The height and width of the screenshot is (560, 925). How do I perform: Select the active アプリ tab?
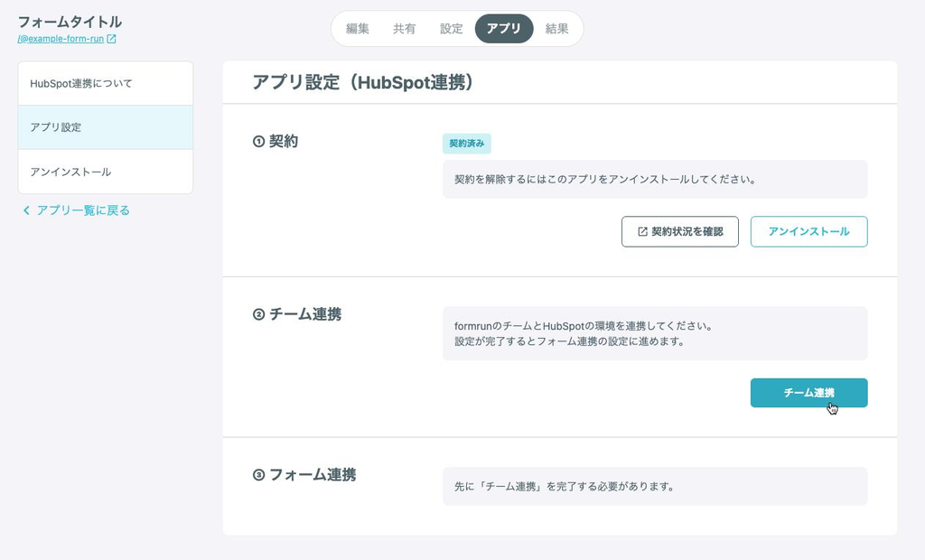pyautogui.click(x=504, y=28)
